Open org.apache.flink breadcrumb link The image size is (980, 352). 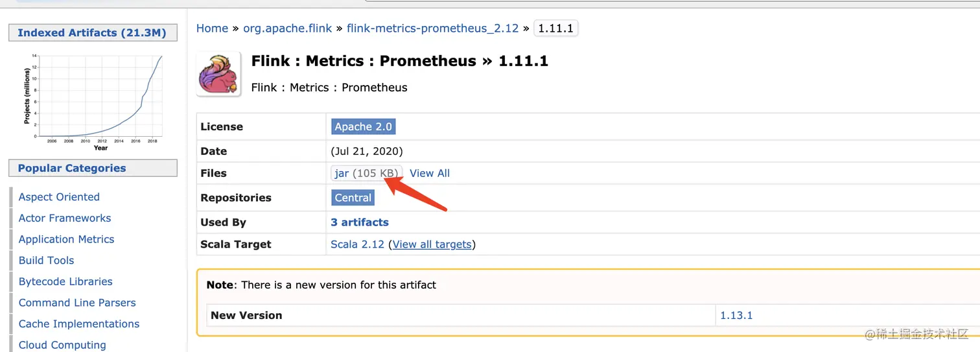tap(287, 29)
